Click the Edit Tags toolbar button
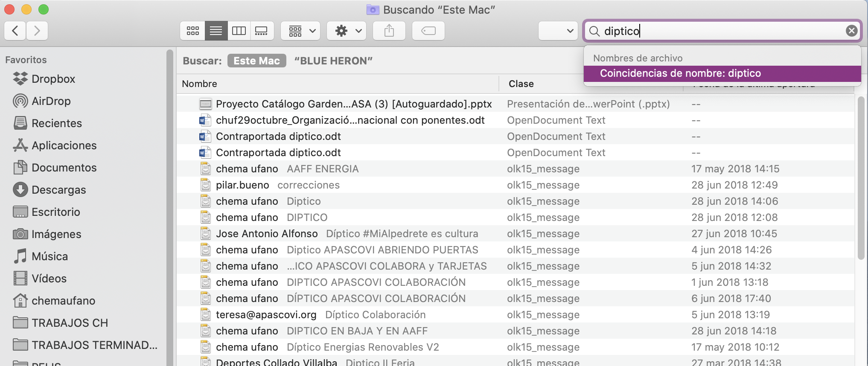868x366 pixels. [x=428, y=31]
